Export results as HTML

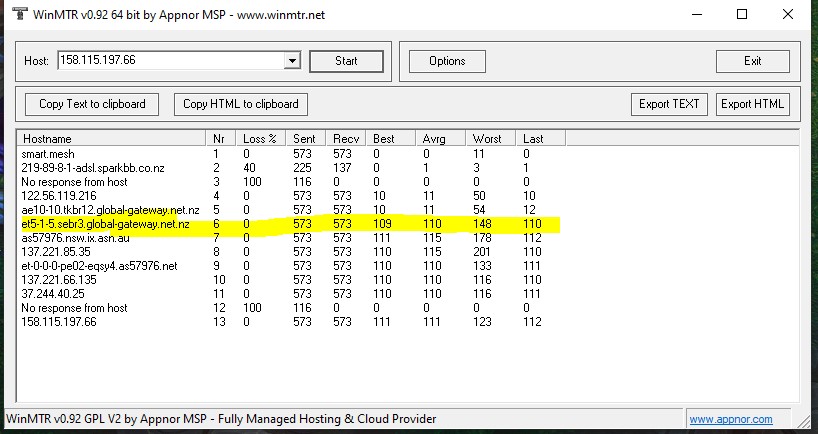click(752, 104)
